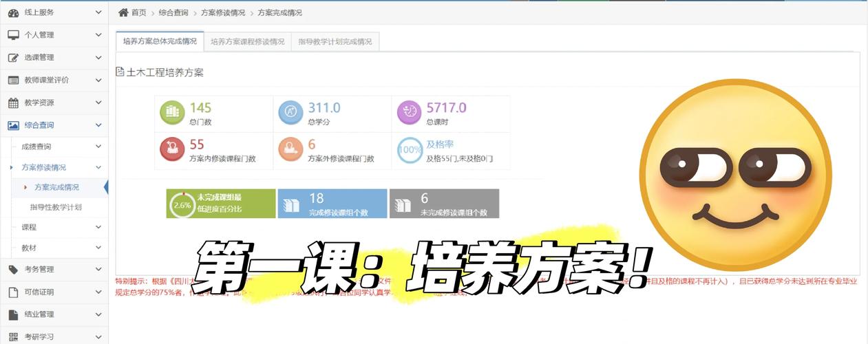This screenshot has width=868, height=344.
Task: Click the 未完成课组最低进度百分比 green card
Action: click(221, 204)
